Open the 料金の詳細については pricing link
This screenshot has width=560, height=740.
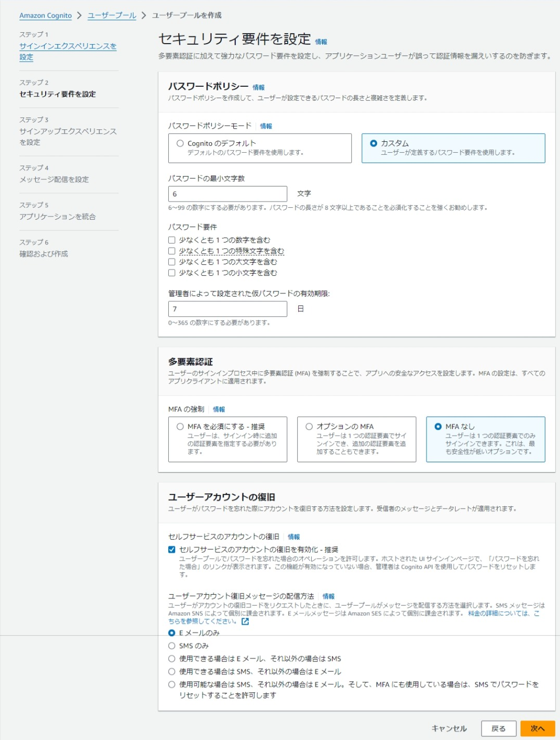(504, 613)
